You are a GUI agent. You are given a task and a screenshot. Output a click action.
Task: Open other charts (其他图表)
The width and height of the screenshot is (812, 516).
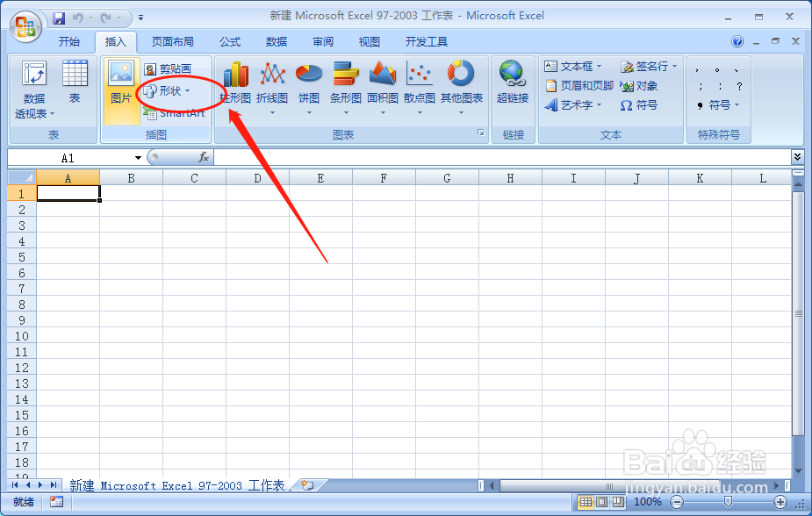point(461,88)
